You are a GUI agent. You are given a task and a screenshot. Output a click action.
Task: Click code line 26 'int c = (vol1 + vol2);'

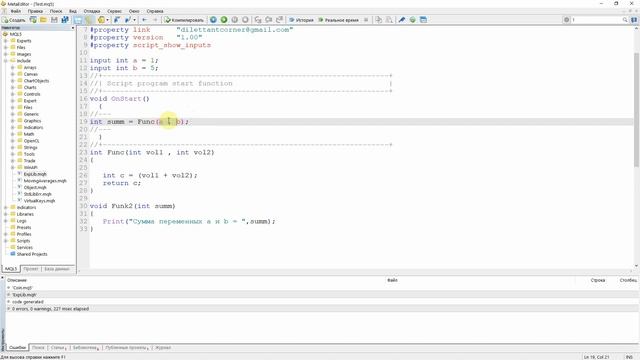[x=150, y=176]
